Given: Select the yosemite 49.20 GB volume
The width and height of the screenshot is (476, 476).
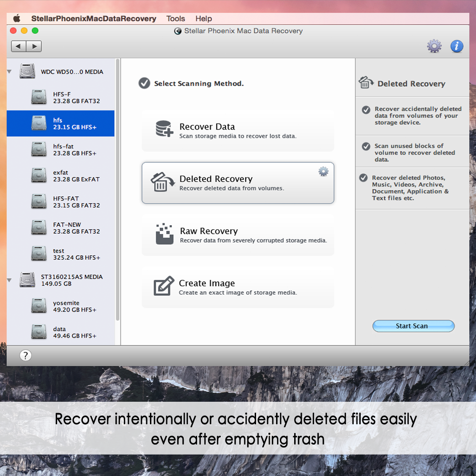Looking at the screenshot, I should 61,306.
